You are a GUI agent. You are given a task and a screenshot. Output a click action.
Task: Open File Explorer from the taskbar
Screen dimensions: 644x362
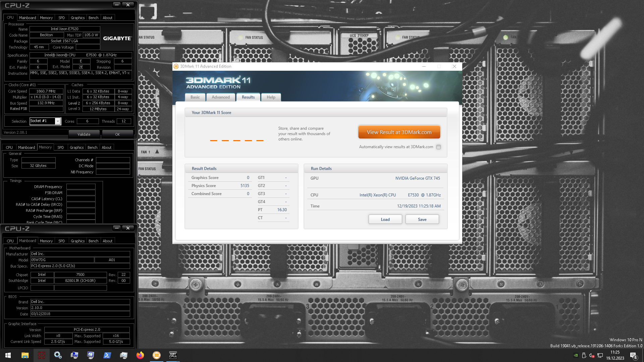[25, 355]
